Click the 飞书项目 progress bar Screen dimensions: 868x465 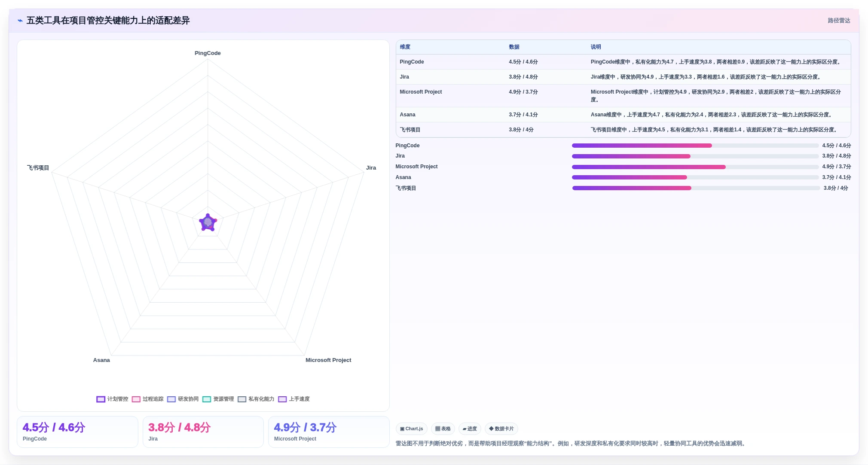point(696,188)
